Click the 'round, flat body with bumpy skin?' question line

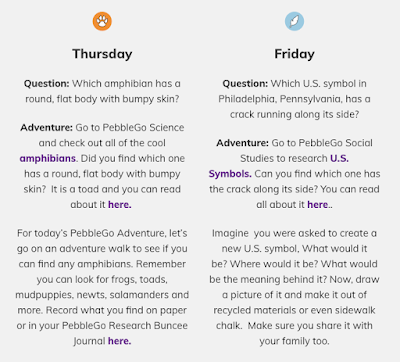coord(102,99)
